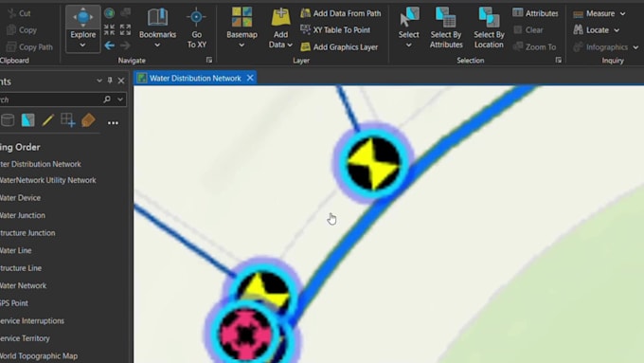Open Contents pane options chevron
The width and height of the screenshot is (644, 363).
[x=99, y=81]
